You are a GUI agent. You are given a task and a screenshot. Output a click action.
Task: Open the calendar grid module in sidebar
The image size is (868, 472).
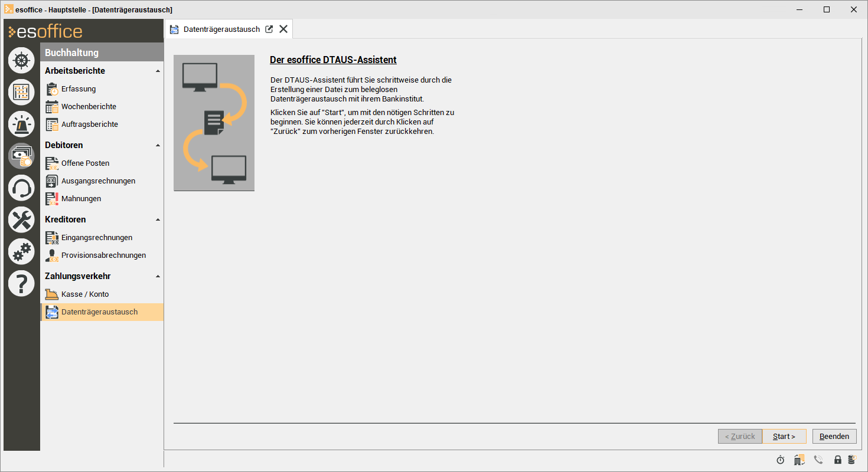point(21,92)
